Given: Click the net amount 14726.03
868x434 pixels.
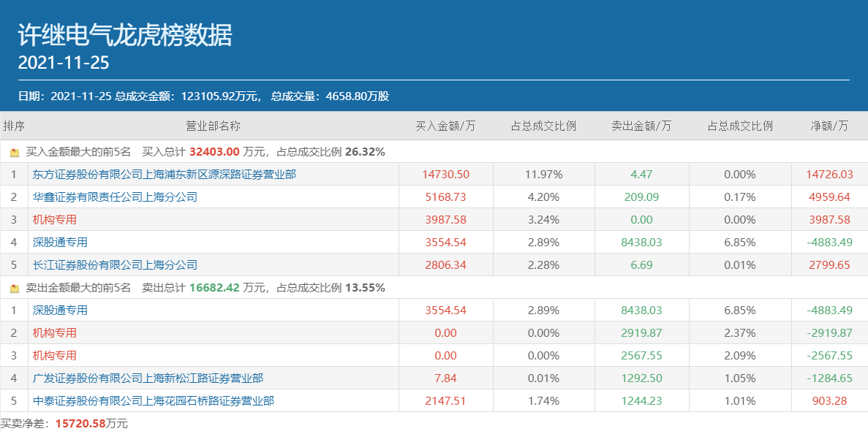Looking at the screenshot, I should point(829,174).
